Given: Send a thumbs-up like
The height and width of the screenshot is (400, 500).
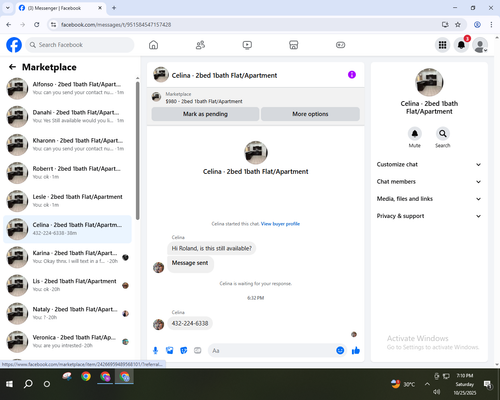Looking at the screenshot, I should click(356, 350).
